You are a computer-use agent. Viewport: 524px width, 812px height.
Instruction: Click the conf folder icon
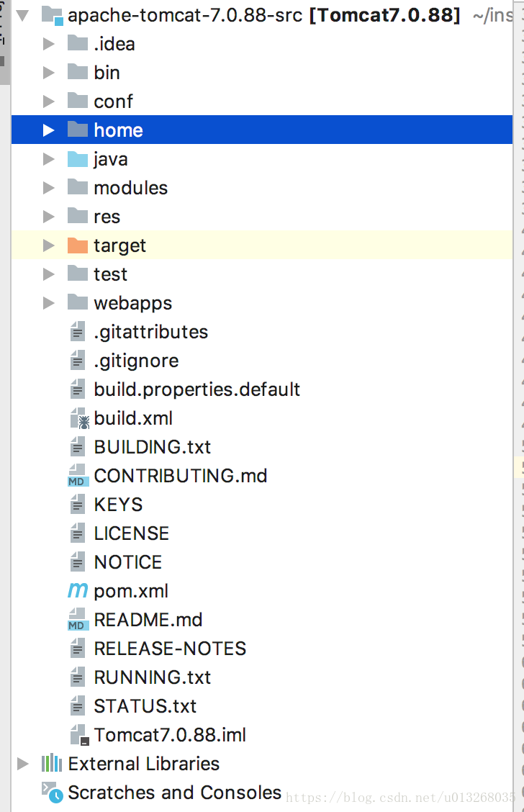(x=78, y=101)
